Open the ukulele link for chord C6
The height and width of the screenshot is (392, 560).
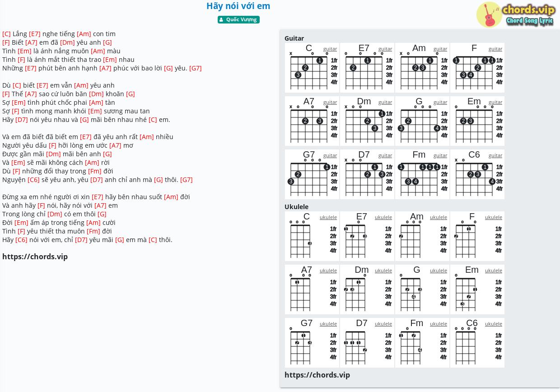point(494,324)
